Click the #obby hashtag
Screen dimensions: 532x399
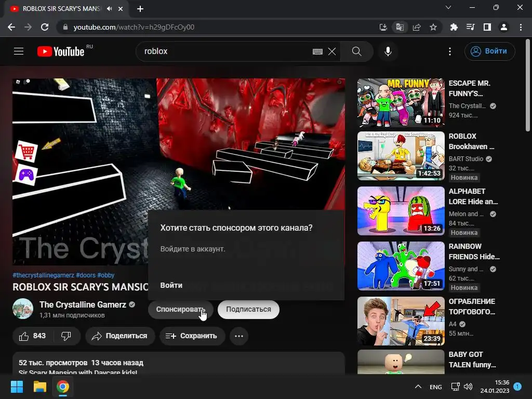tap(105, 275)
